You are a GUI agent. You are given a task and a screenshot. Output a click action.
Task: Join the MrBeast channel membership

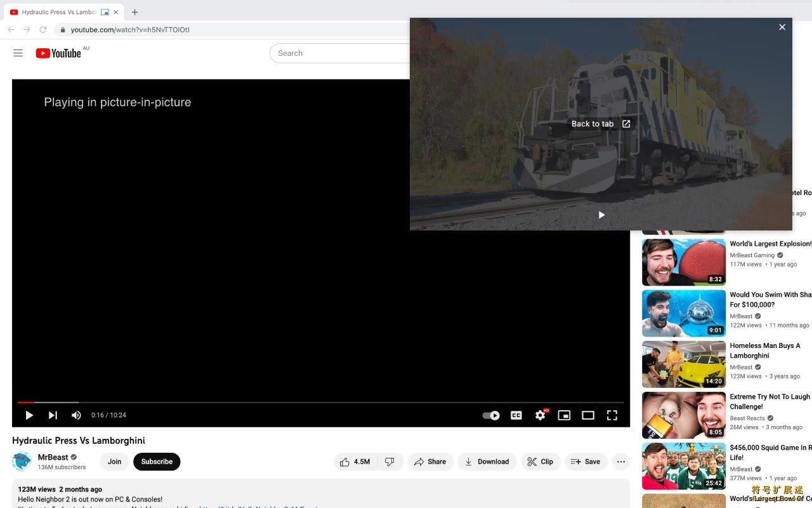114,462
